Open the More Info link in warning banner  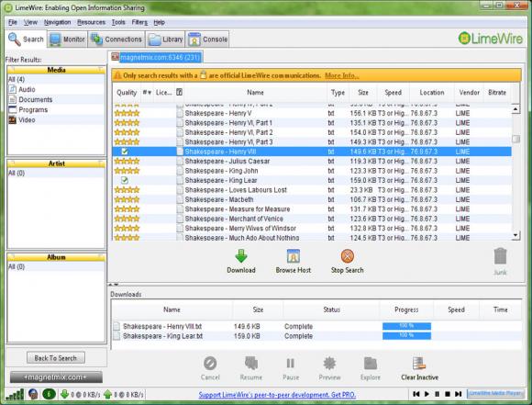pyautogui.click(x=341, y=75)
